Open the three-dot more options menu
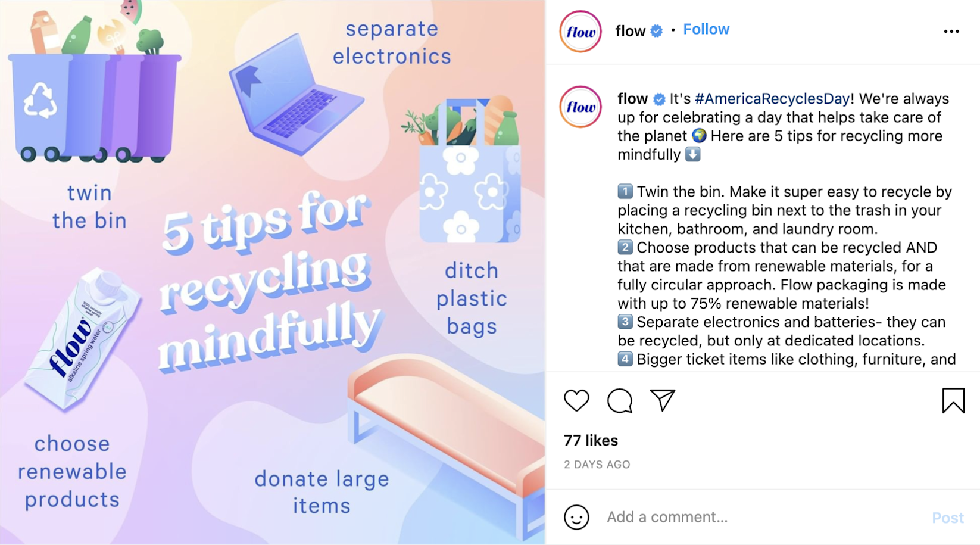This screenshot has width=980, height=545. (x=951, y=31)
